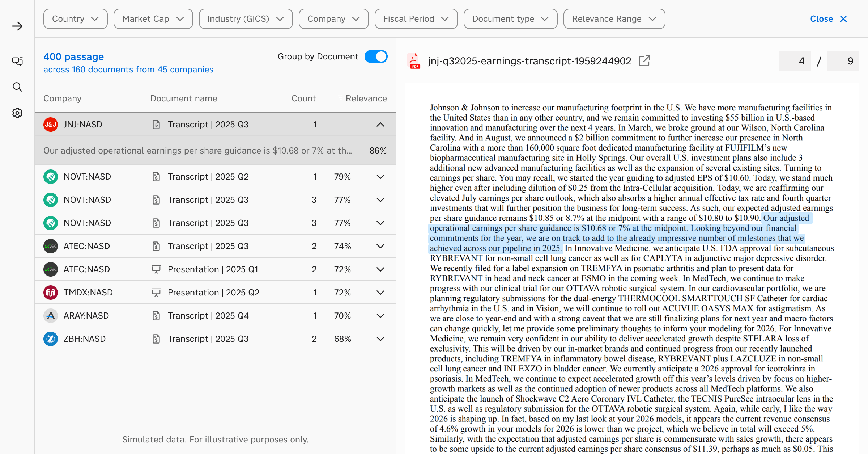This screenshot has width=868, height=454.
Task: Click the current page number field showing 4
Action: pos(795,61)
